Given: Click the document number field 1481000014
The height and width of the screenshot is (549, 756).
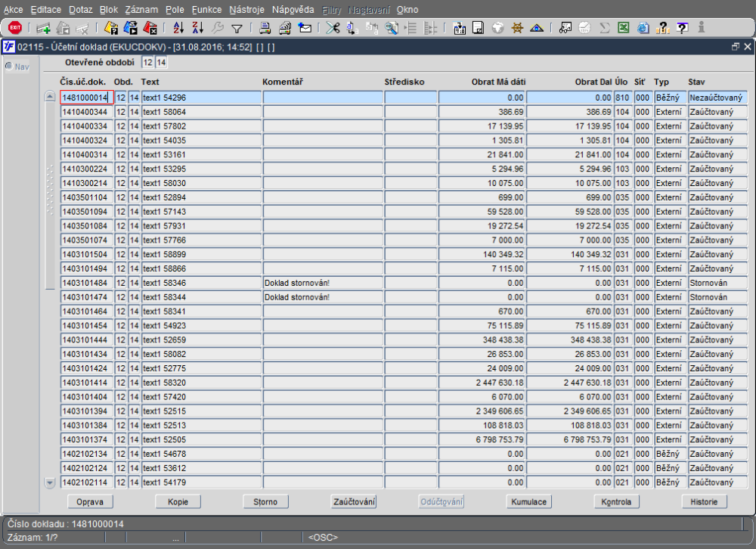Looking at the screenshot, I should pyautogui.click(x=87, y=98).
